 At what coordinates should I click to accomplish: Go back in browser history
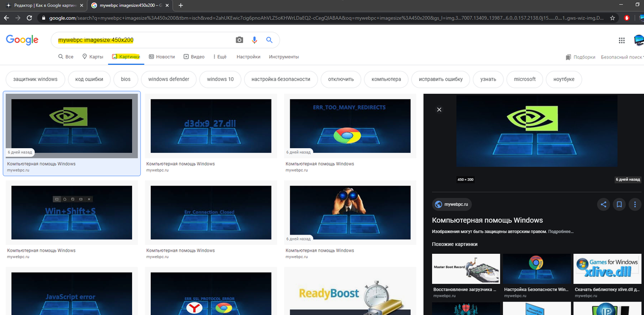[x=6, y=18]
